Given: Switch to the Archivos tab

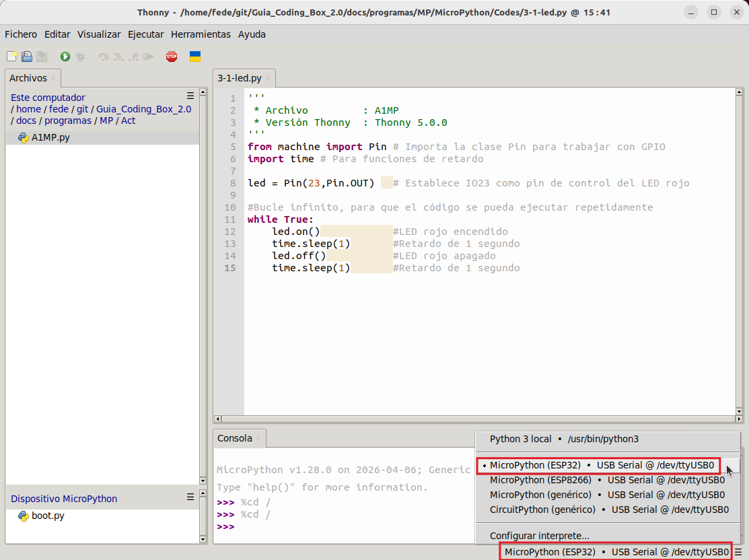Looking at the screenshot, I should [x=28, y=78].
